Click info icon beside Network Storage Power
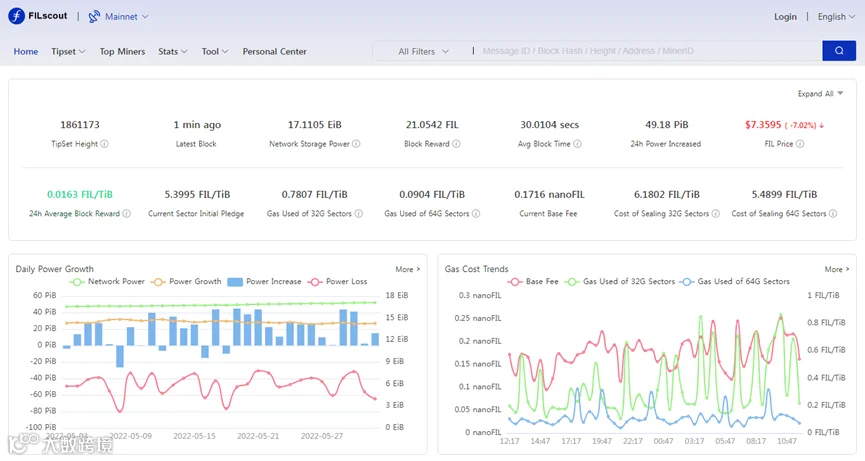Viewport: 865px width, 461px height. [356, 144]
